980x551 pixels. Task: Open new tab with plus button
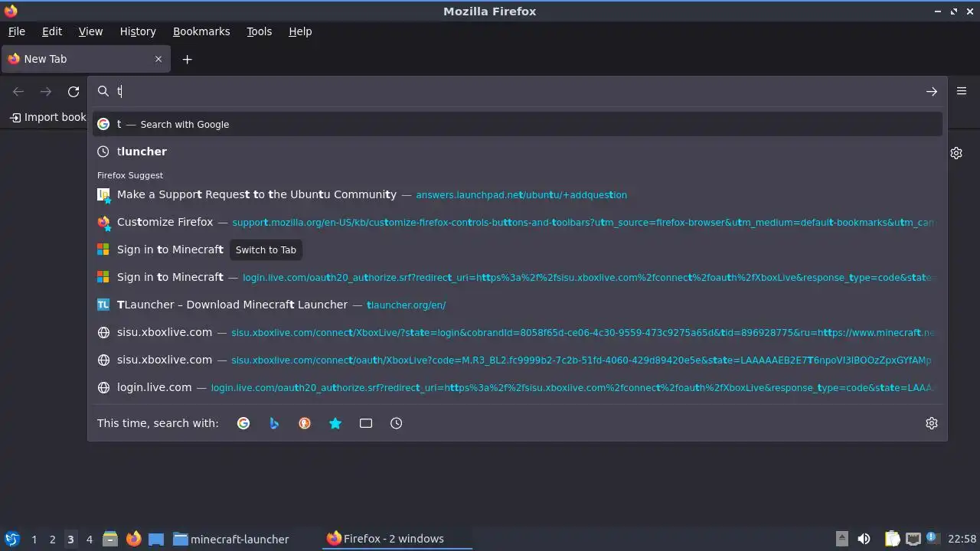point(187,59)
